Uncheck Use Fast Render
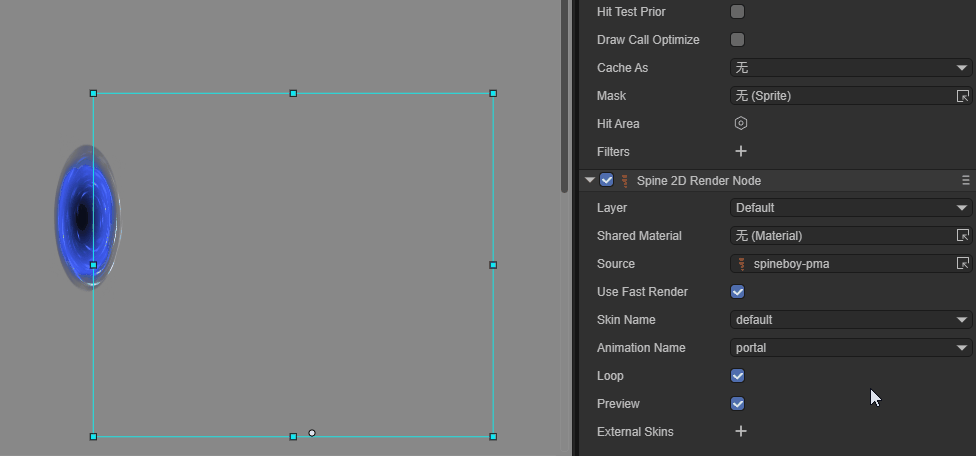Viewport: 976px width, 456px height. click(x=737, y=292)
